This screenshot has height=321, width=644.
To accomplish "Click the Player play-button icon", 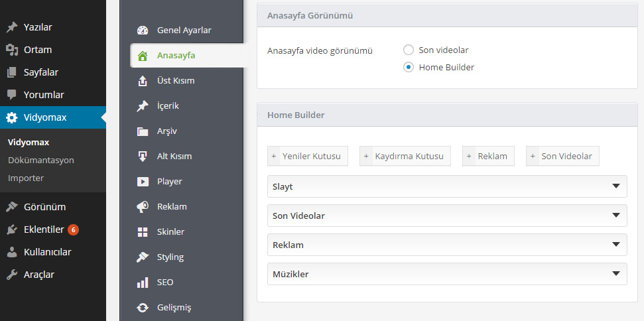I will pyautogui.click(x=143, y=182).
